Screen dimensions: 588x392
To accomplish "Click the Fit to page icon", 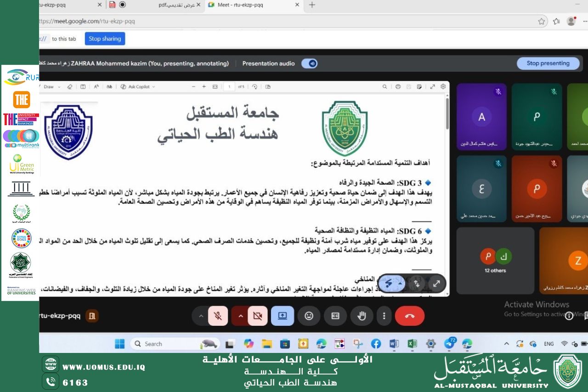I will 215,86.
